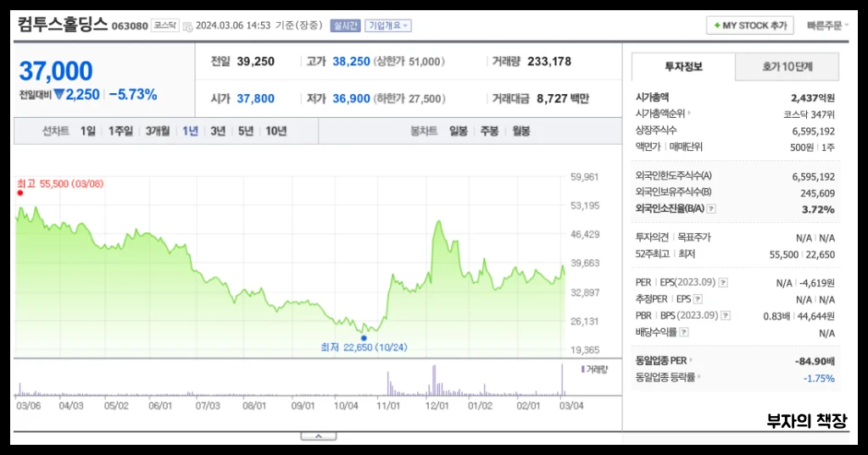Viewport: 868px width, 455px height.
Task: Select the 3년 line chart period
Action: click(x=218, y=131)
